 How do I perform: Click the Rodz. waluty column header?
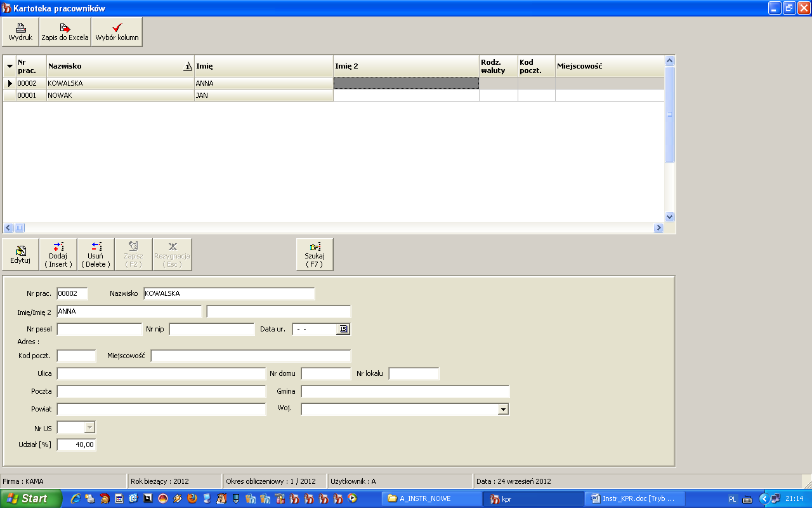[499, 67]
